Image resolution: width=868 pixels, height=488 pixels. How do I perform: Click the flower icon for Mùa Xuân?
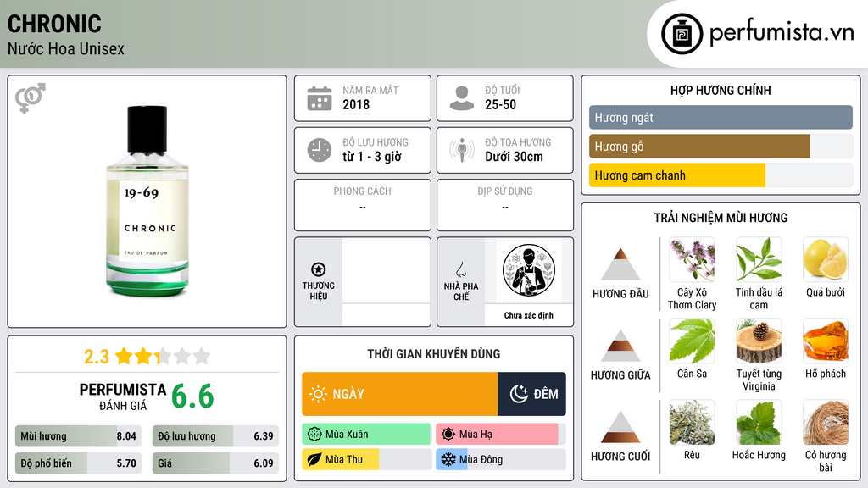[314, 435]
